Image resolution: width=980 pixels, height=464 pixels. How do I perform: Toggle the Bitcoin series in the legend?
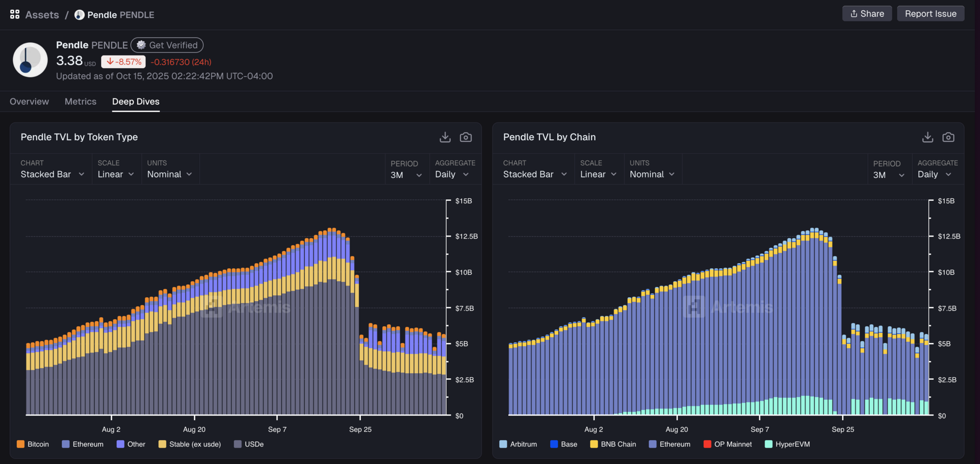tap(33, 444)
